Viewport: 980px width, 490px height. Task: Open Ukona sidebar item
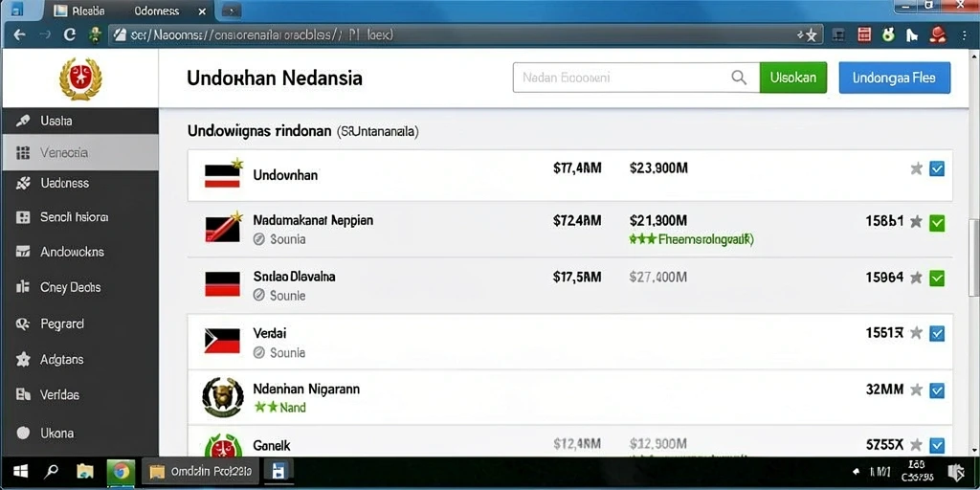click(x=80, y=433)
